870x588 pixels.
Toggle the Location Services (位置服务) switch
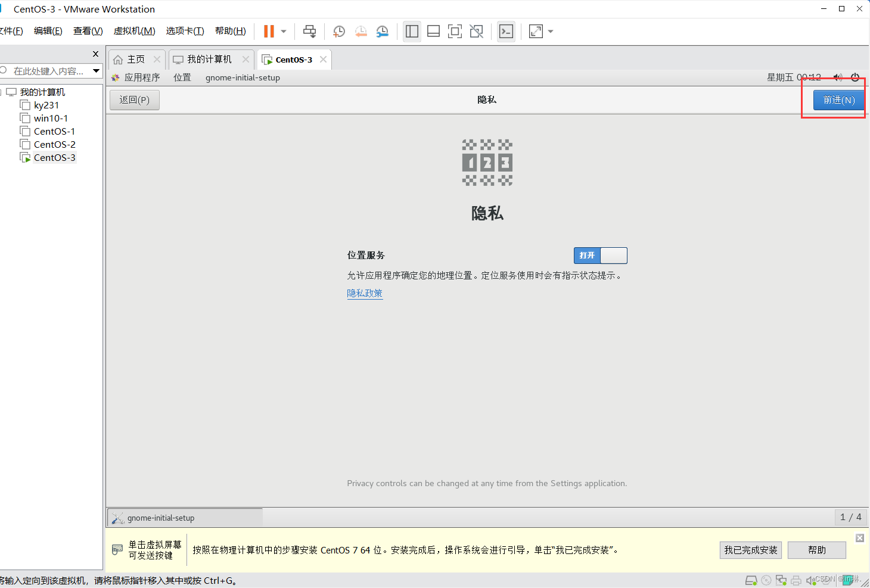(601, 256)
